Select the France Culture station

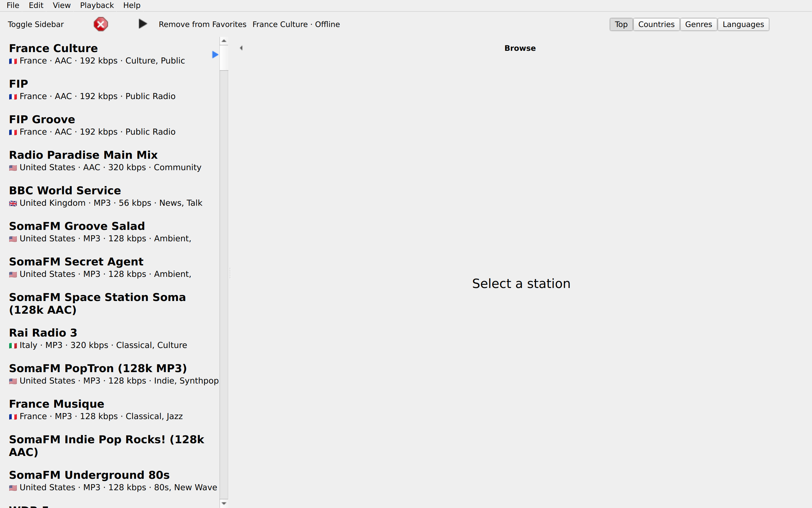[x=110, y=54]
